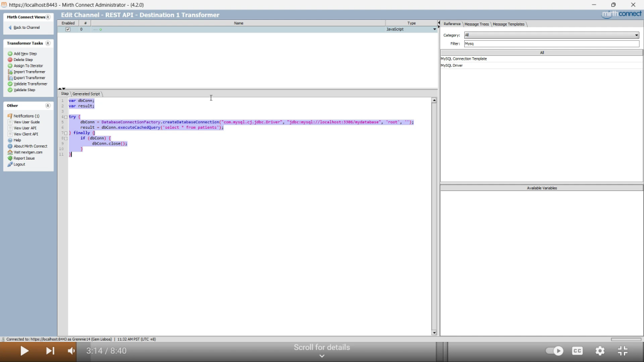Open the Message Trees tab
The image size is (644, 362).
477,25
